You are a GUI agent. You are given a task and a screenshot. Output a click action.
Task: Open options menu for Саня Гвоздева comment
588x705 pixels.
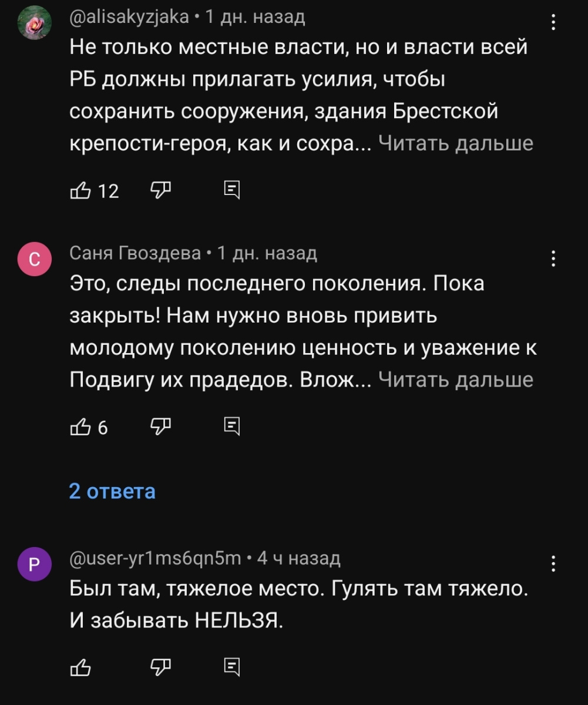tap(553, 258)
